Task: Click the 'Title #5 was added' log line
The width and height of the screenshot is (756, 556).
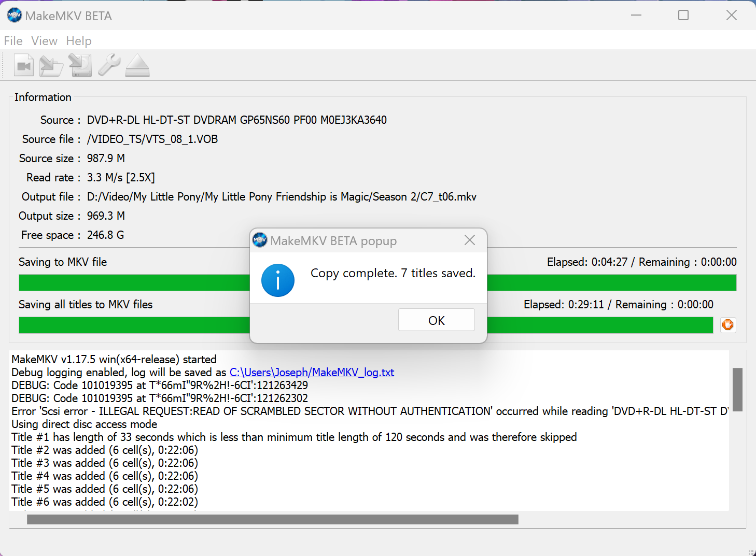Action: click(105, 489)
